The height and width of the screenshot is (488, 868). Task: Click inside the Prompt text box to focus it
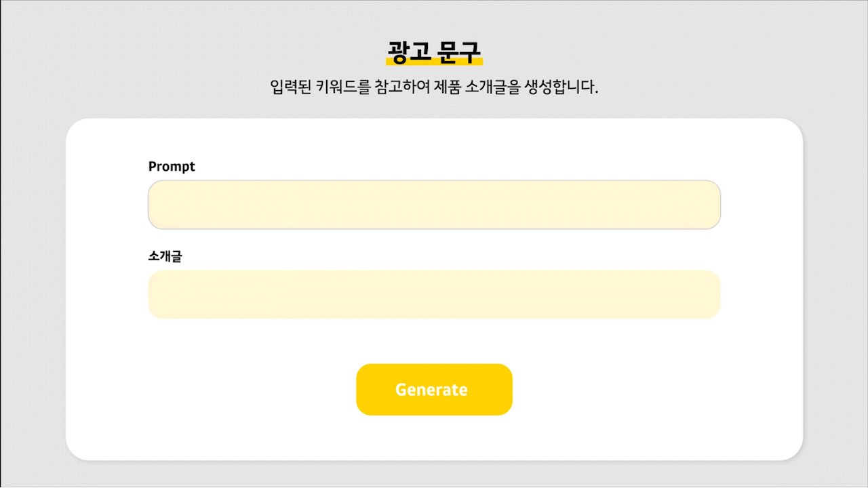tap(434, 204)
